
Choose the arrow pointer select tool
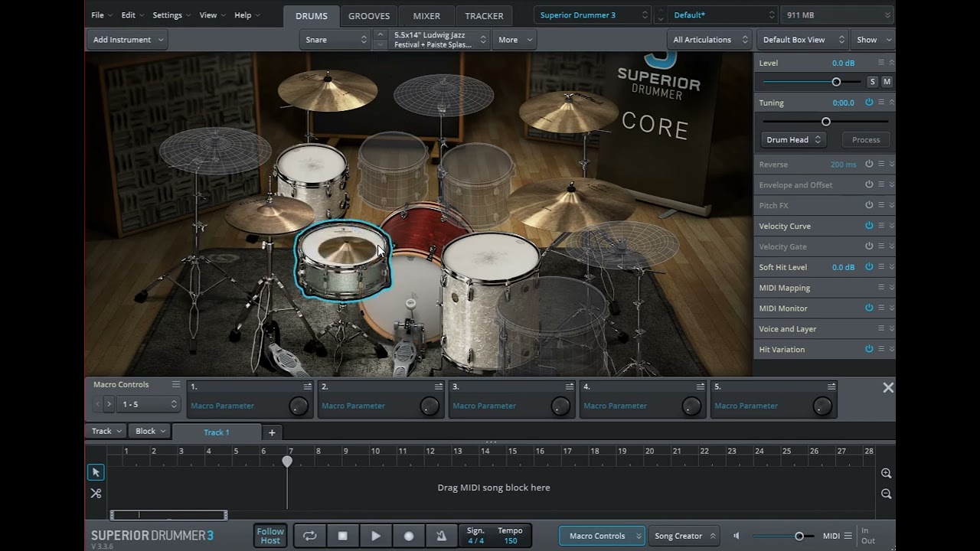(x=96, y=473)
